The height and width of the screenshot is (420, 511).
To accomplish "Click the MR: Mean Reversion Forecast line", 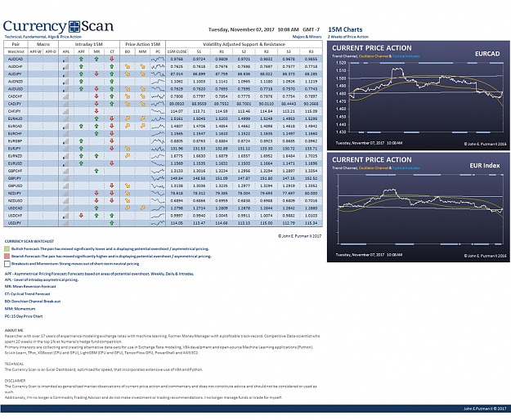I will (x=30, y=287).
